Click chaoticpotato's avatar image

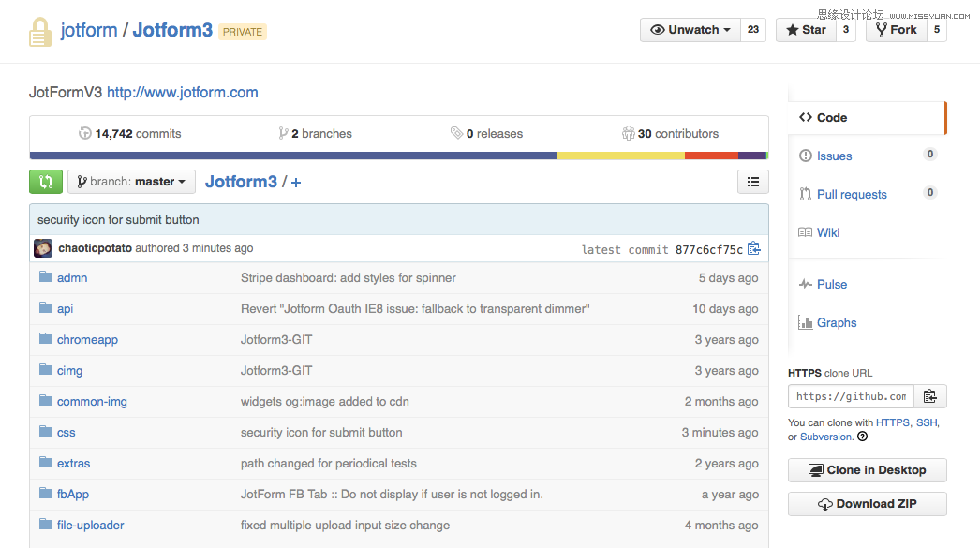point(43,248)
